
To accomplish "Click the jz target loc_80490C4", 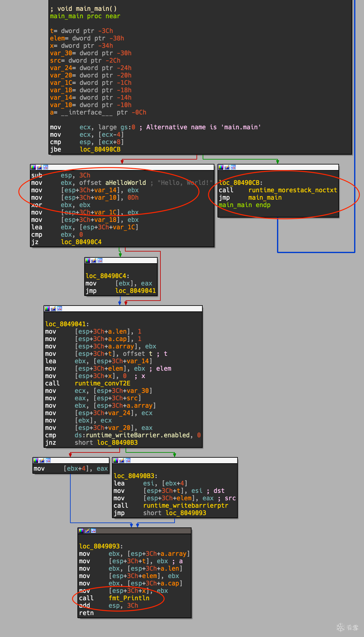I will [81, 242].
